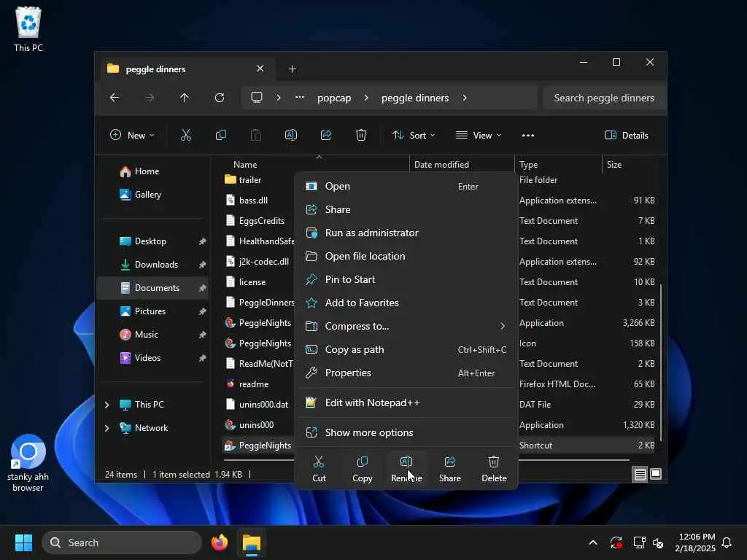Expand the Compress to submenu arrow
The image size is (747, 560).
click(x=503, y=326)
